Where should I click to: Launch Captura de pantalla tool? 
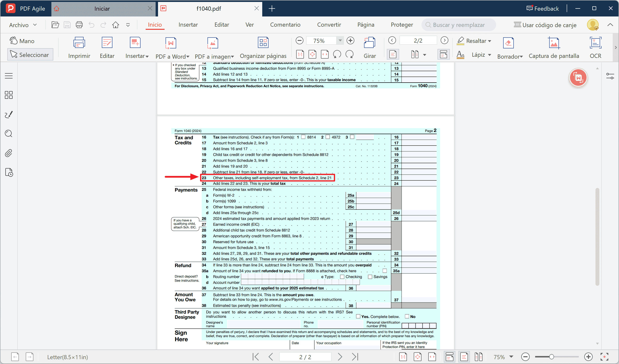[554, 48]
